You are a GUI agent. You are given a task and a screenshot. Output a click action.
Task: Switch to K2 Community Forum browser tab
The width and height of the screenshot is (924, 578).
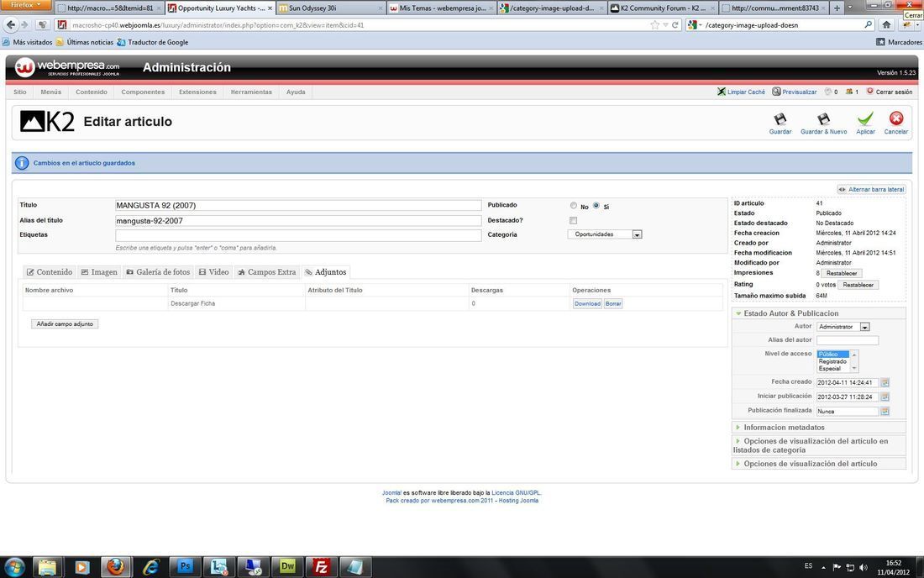pyautogui.click(x=663, y=8)
